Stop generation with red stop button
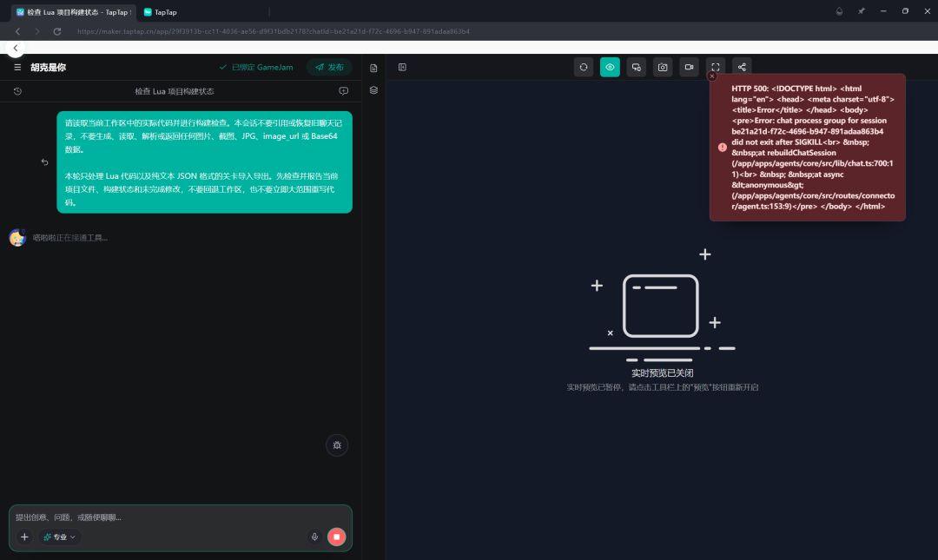The width and height of the screenshot is (938, 560). click(336, 537)
